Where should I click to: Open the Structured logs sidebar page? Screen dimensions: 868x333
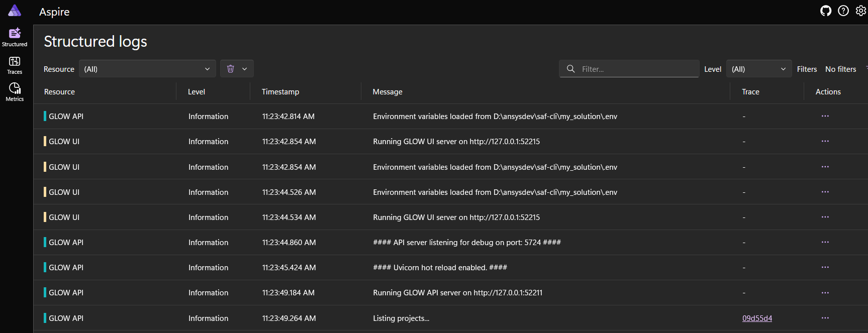click(15, 37)
